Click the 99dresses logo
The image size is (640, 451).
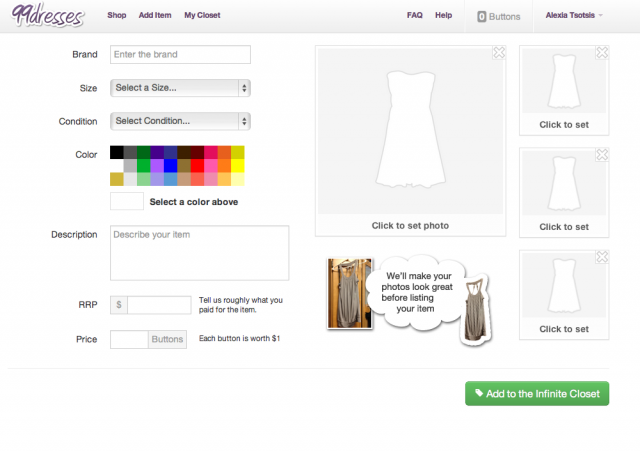pyautogui.click(x=47, y=15)
